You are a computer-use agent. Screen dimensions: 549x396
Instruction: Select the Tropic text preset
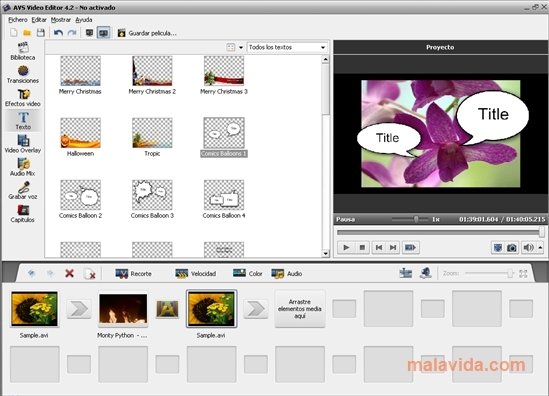pyautogui.click(x=152, y=137)
